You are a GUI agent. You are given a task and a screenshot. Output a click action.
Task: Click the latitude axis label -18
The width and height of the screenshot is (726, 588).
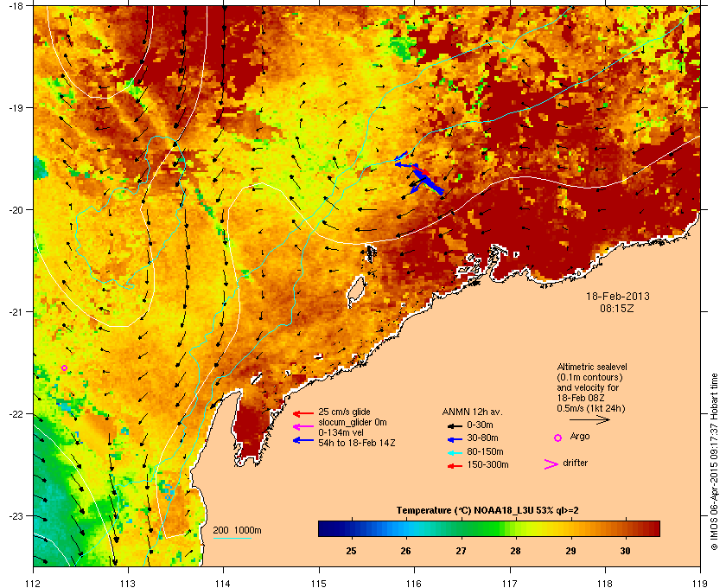16,5
